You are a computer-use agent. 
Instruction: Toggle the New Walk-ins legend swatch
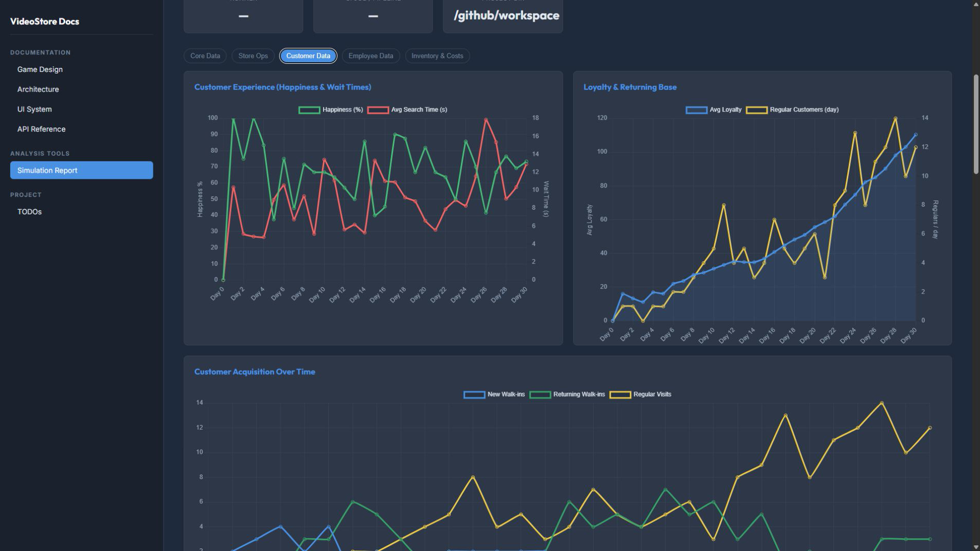tap(474, 394)
